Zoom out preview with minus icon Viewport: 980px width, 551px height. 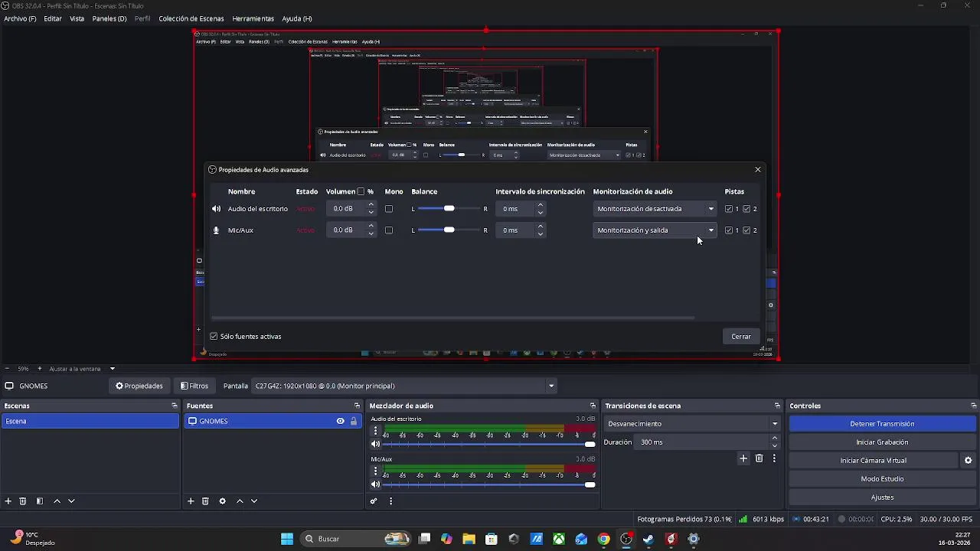[7, 369]
